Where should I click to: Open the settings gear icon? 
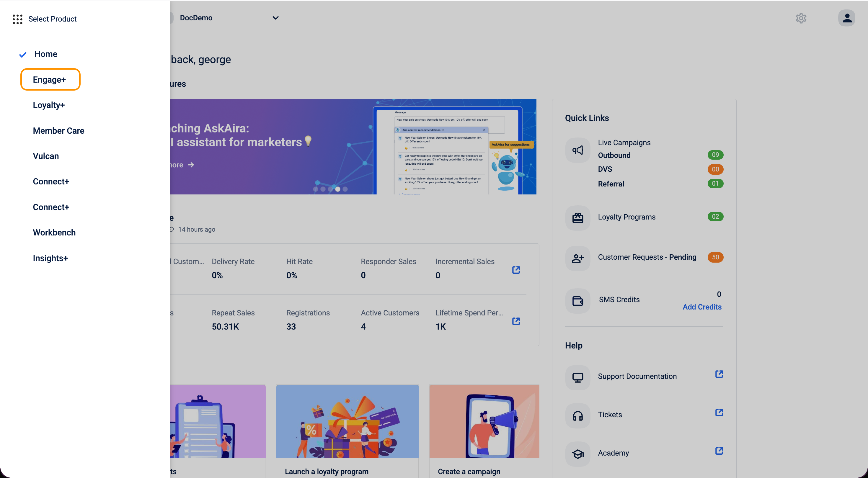pyautogui.click(x=801, y=18)
